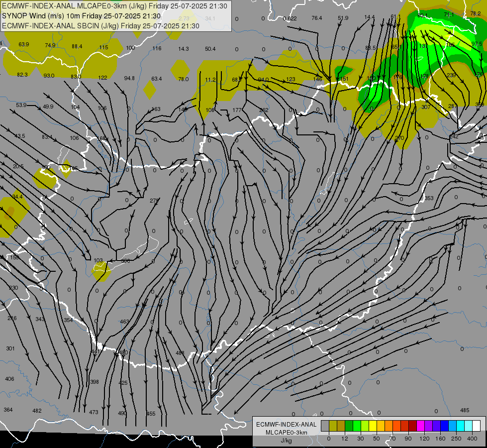487x448 pixels.
Task: Click the lime yellow-green legend swatch
Action: (x=365, y=426)
